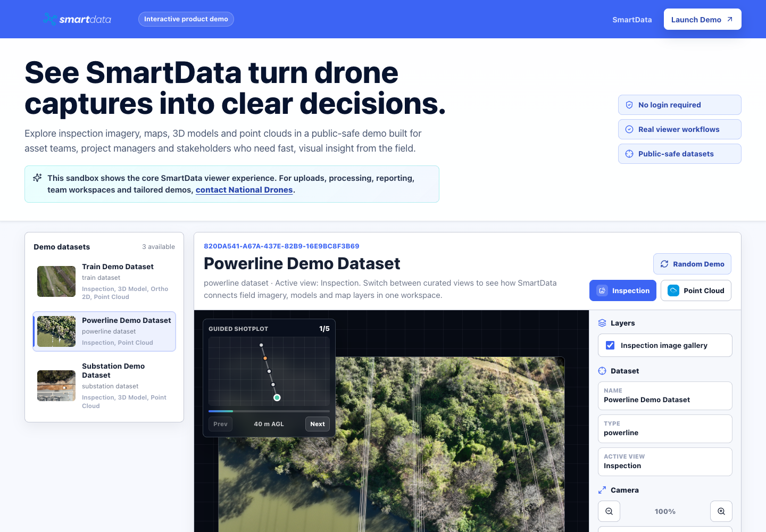Click the Camera expand arrows icon
766x532 pixels.
click(x=602, y=490)
